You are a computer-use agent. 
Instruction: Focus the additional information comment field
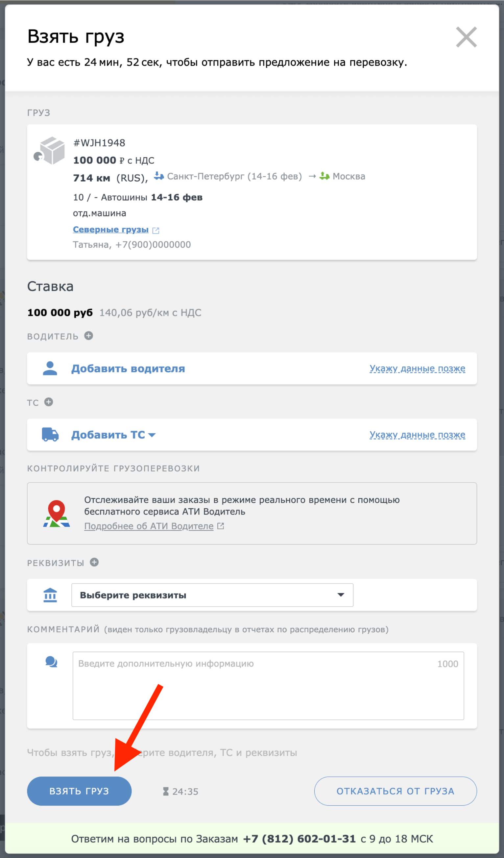coord(268,686)
